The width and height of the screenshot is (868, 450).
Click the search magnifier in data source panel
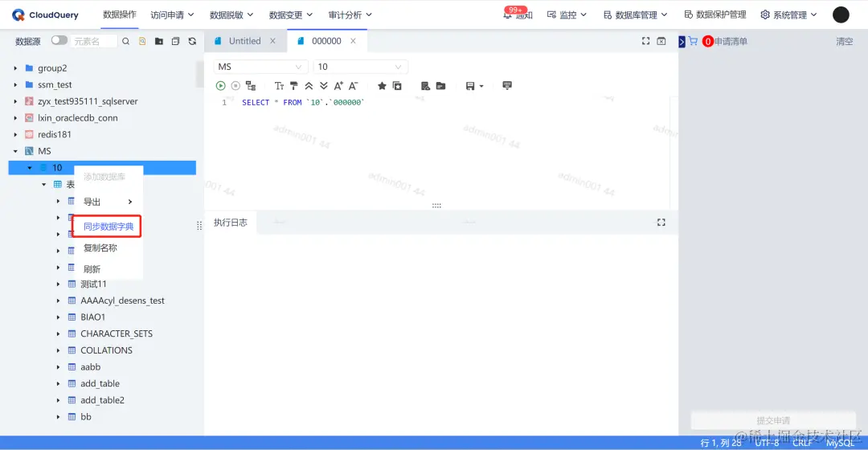click(125, 42)
